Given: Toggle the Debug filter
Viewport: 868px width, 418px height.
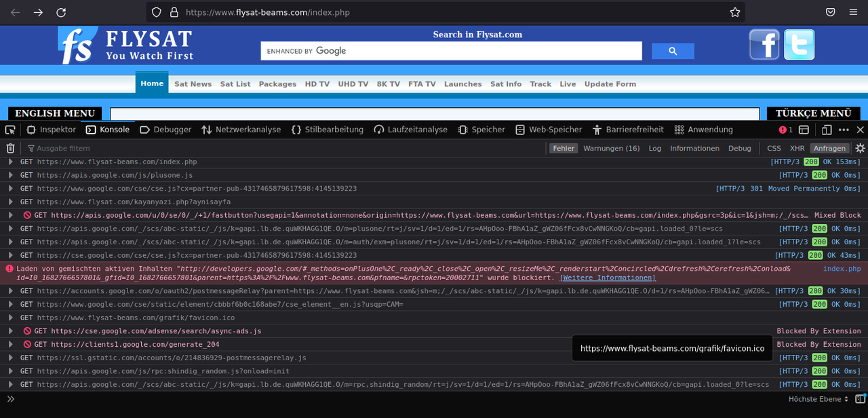Looking at the screenshot, I should coord(740,148).
